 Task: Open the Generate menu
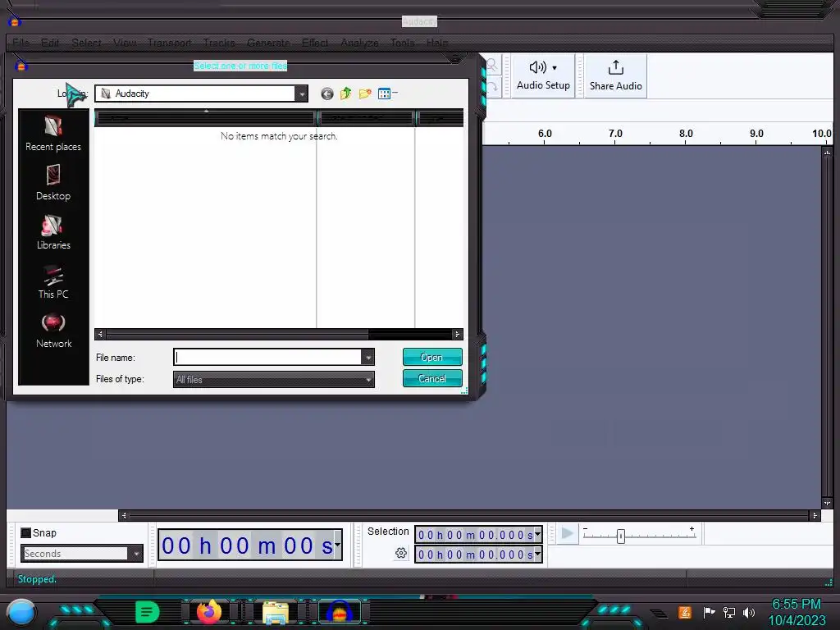click(268, 43)
